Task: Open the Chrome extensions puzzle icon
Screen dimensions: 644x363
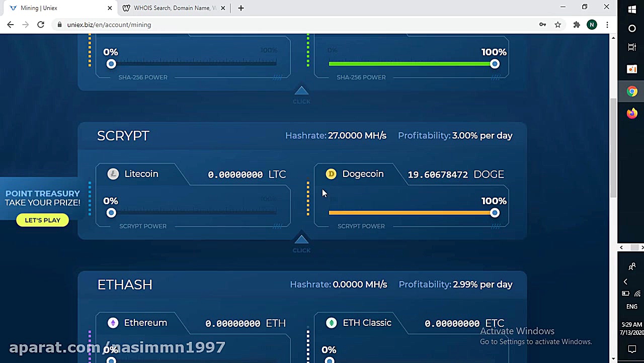Action: pos(577,25)
